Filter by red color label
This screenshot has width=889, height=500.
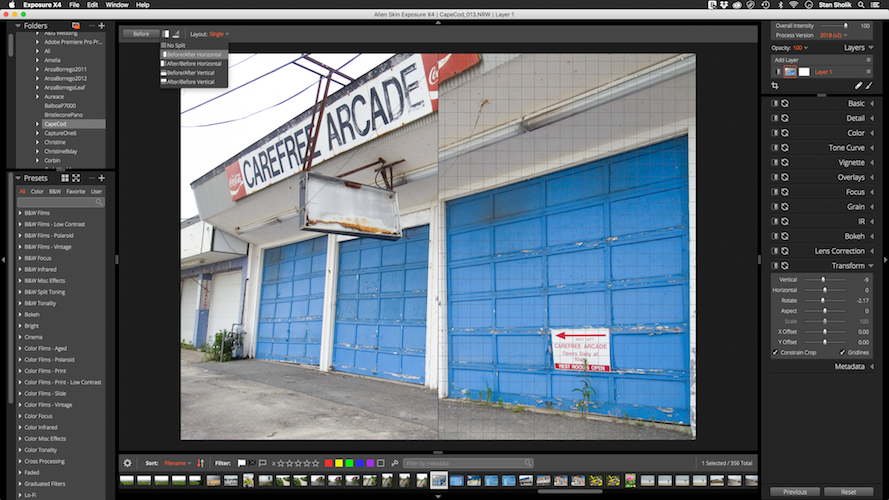[328, 463]
